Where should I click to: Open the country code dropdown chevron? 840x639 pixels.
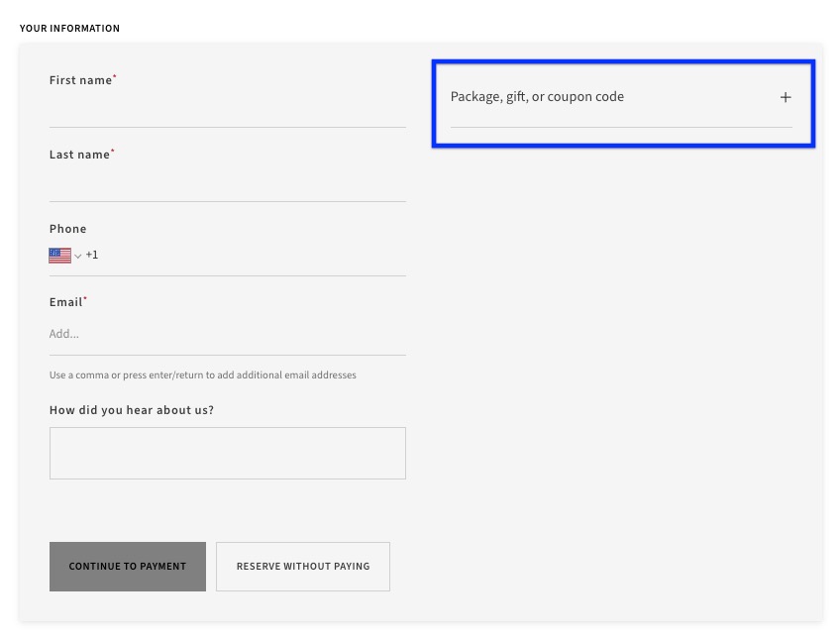tap(77, 256)
